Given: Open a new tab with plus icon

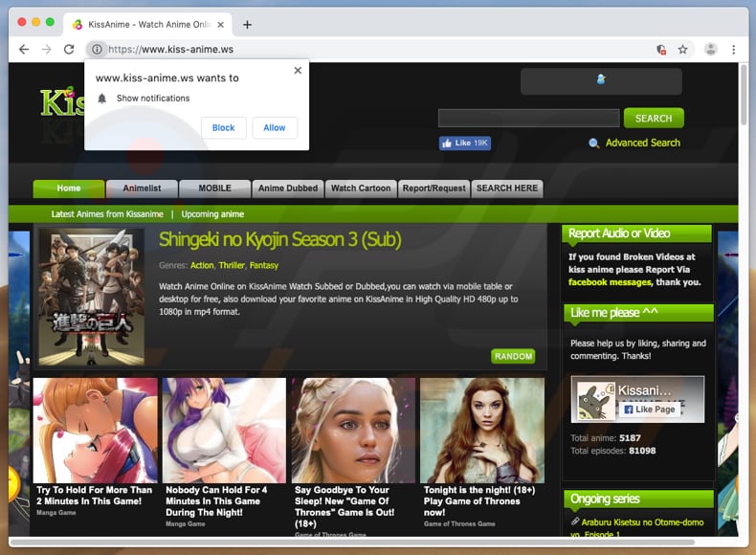Looking at the screenshot, I should (x=247, y=25).
